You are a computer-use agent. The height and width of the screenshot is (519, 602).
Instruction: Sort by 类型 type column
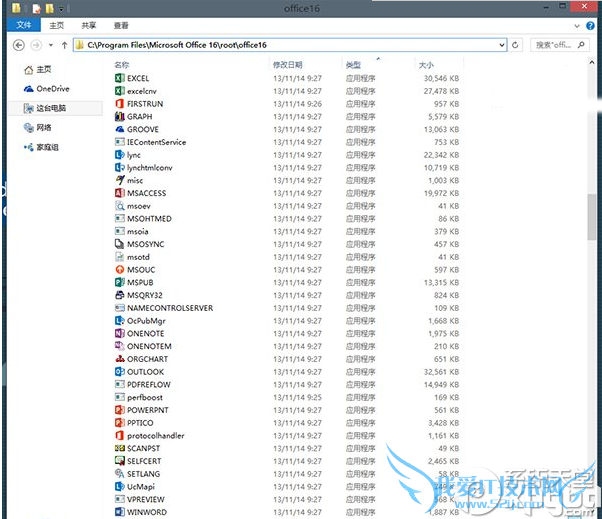pyautogui.click(x=353, y=65)
